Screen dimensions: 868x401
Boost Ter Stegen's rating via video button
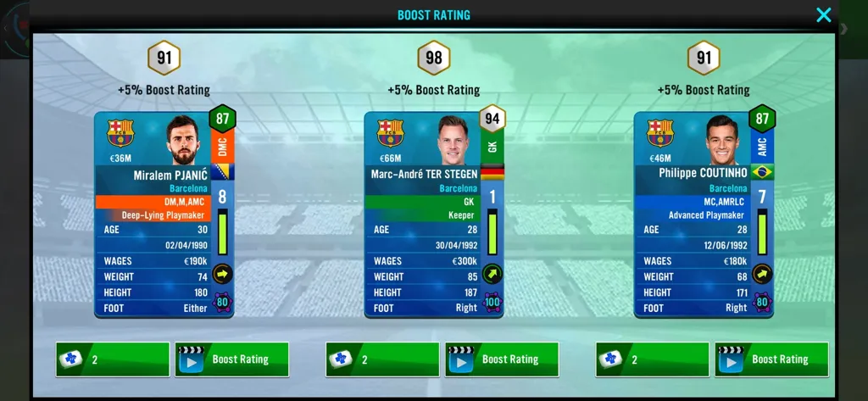click(502, 359)
